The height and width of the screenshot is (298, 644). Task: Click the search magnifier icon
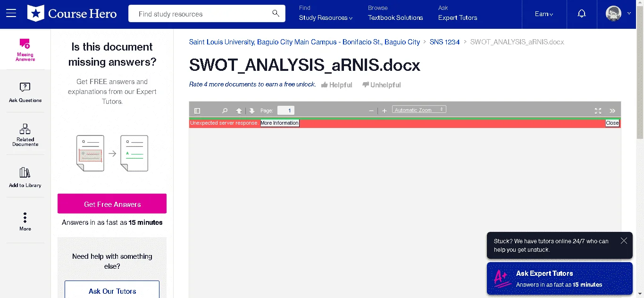(x=276, y=13)
